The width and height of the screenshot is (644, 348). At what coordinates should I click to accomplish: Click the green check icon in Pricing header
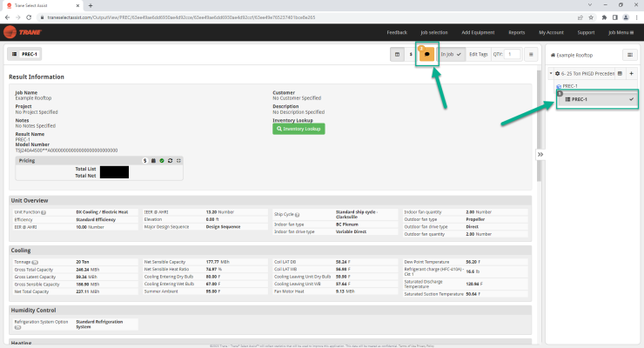click(162, 160)
